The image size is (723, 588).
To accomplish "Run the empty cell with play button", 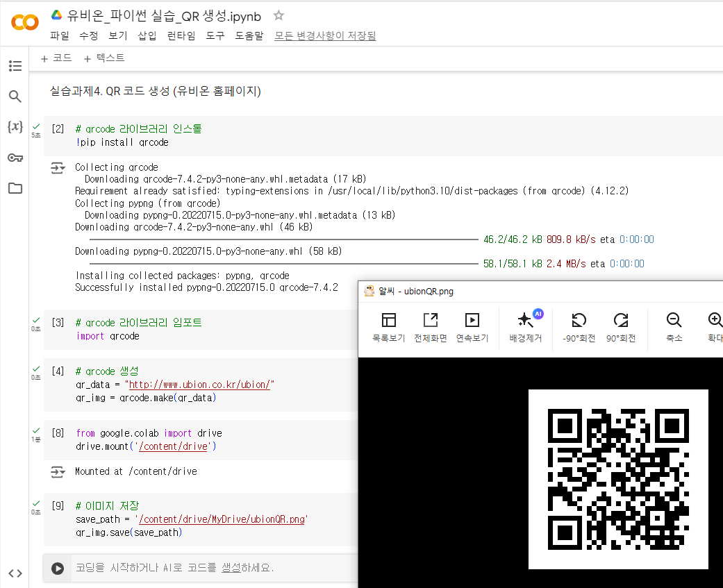I will click(x=58, y=569).
